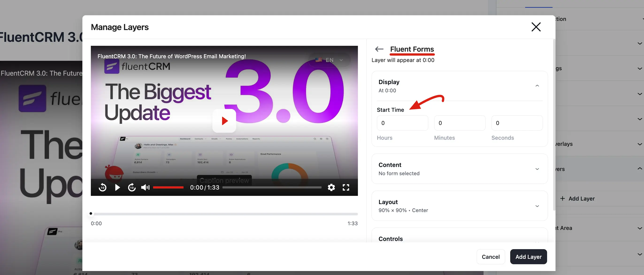Click the 'Layer will appear at 0:00' text

point(403,60)
